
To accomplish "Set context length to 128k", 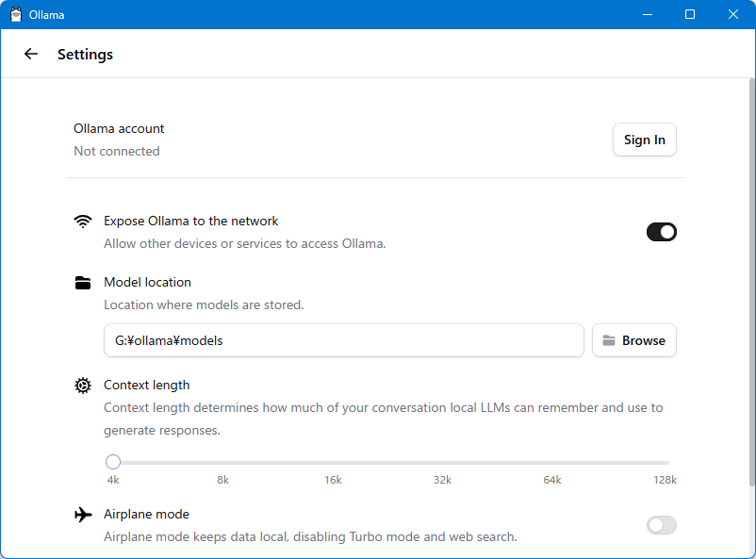I will 666,463.
